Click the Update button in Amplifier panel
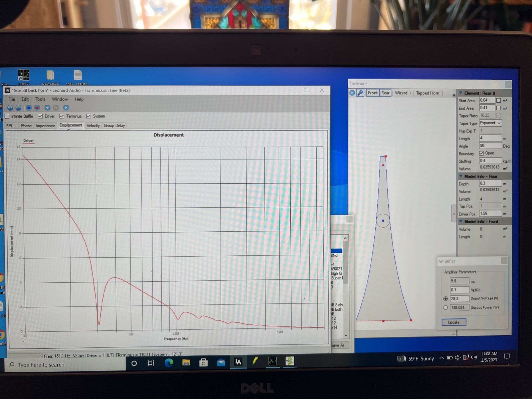Viewport: 532px width, 399px height. (454, 322)
